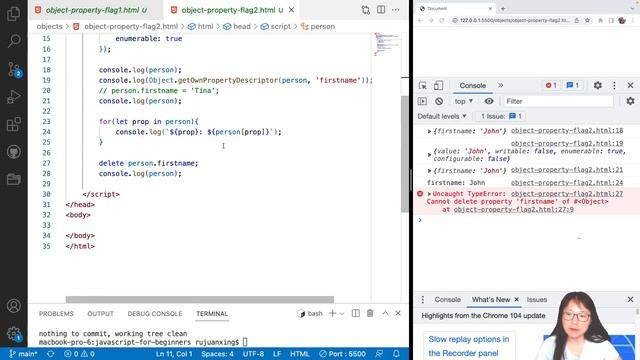This screenshot has width=640, height=360.
Task: Open DevTools customize three-dot menu
Action: [614, 85]
